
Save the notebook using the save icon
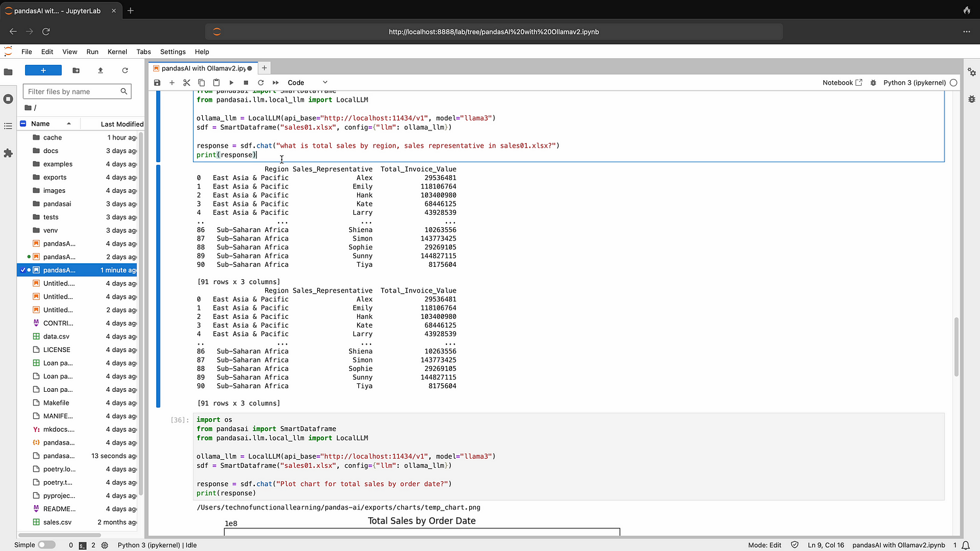[157, 83]
